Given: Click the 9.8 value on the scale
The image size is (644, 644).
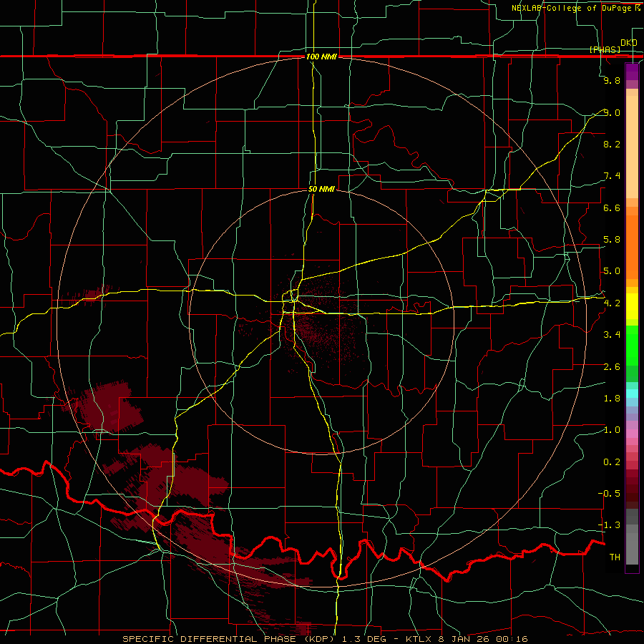Looking at the screenshot, I should pos(612,80).
